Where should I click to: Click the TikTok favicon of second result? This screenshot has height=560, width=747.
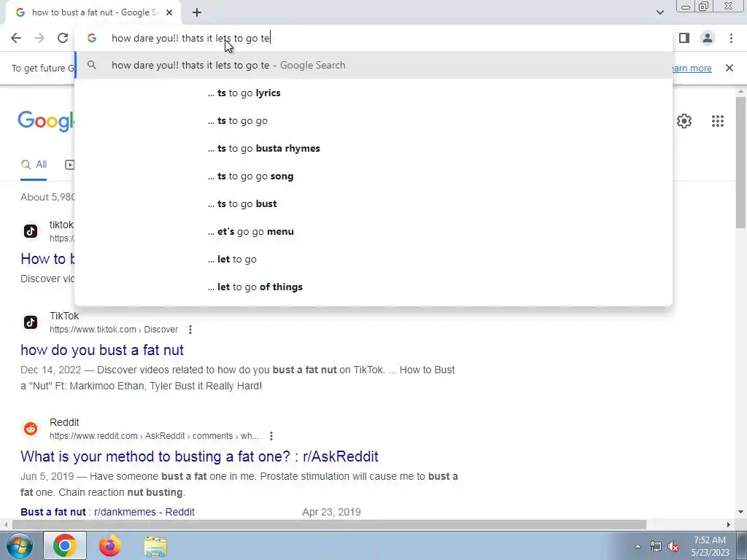[x=31, y=322]
